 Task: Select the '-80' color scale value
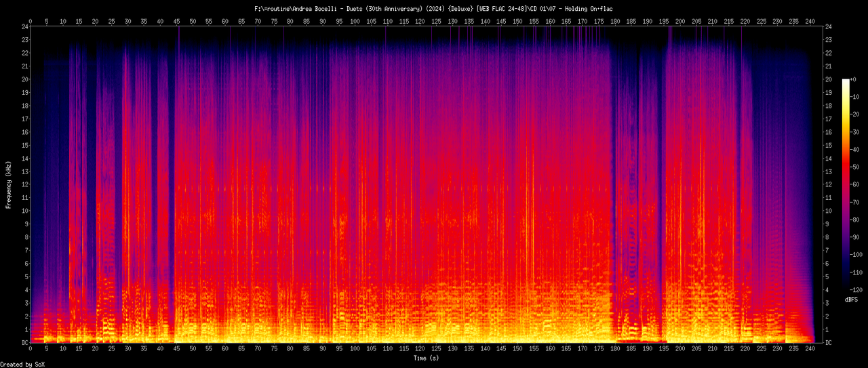pos(856,220)
